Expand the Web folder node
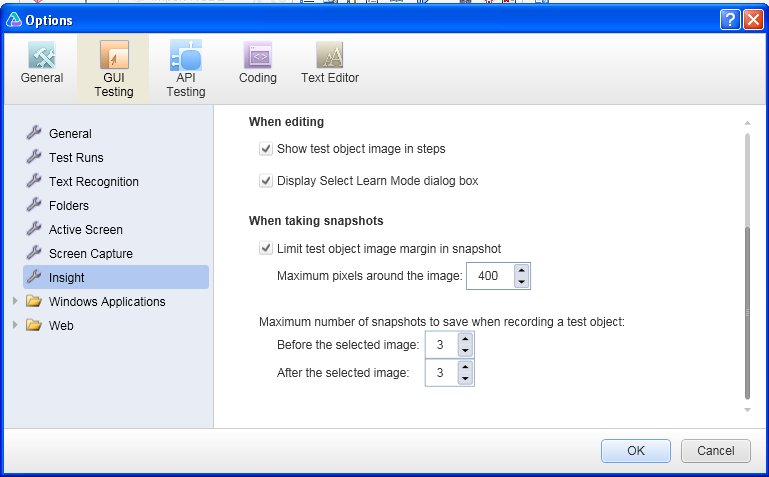This screenshot has width=769, height=477. point(15,325)
